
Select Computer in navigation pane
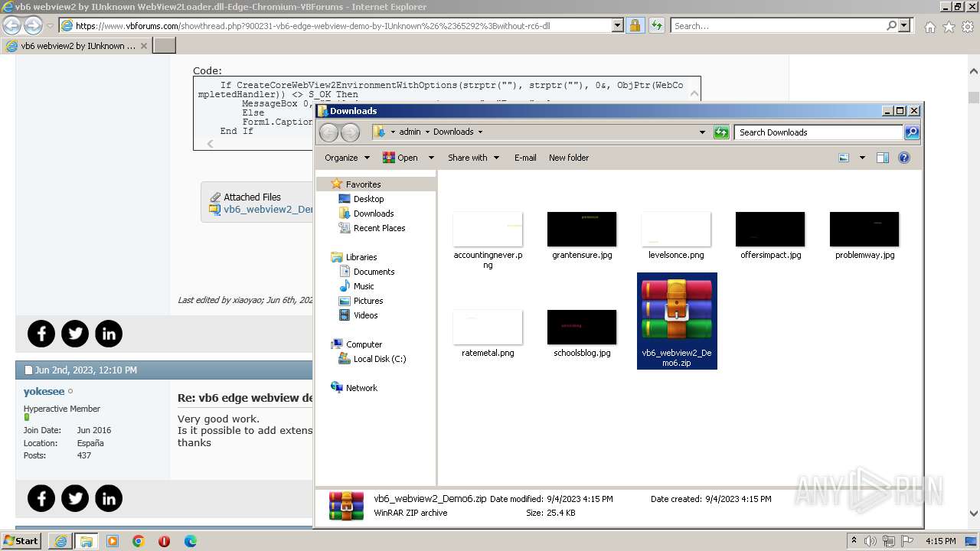point(364,344)
